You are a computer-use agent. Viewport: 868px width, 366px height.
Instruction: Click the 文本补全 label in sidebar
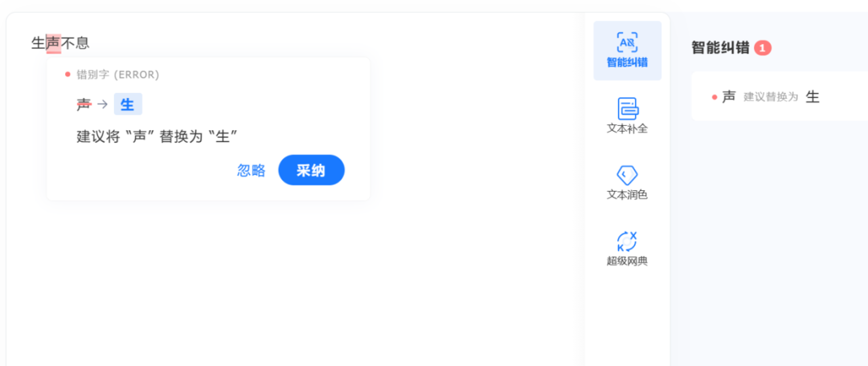(627, 128)
